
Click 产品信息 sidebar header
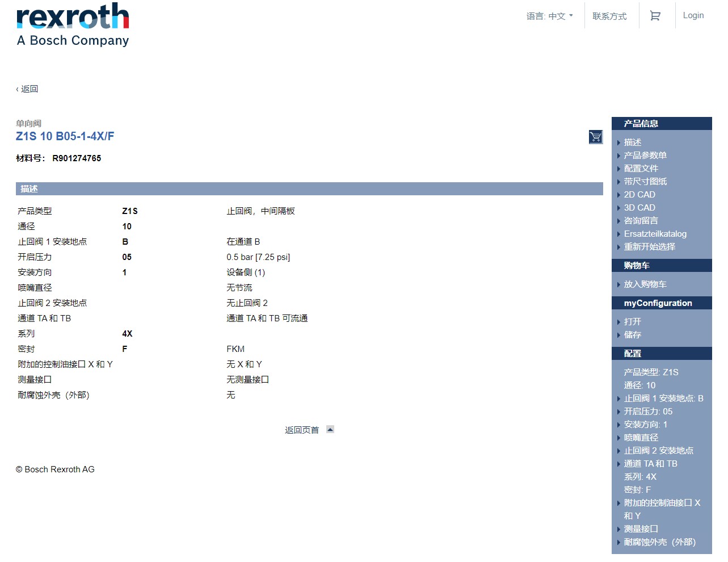coord(662,123)
